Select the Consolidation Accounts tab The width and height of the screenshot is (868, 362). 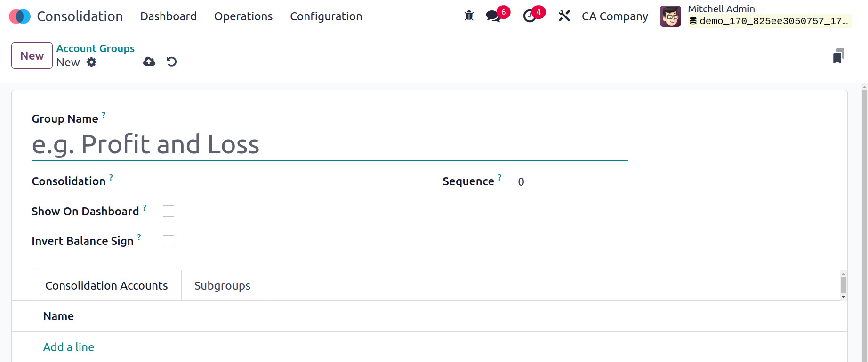point(106,285)
